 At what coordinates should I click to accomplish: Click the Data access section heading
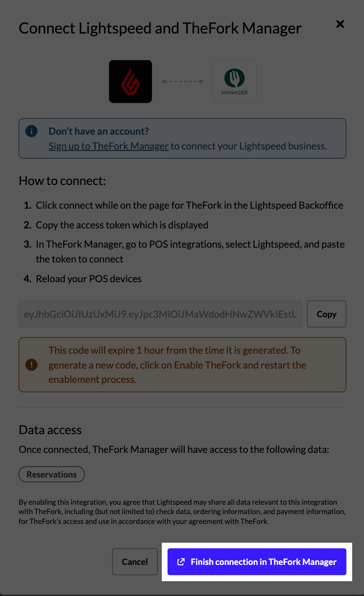point(50,430)
